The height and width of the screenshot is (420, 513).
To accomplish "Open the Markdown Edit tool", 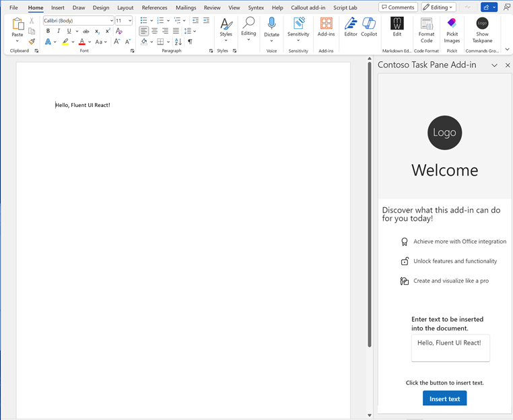I will click(x=397, y=27).
